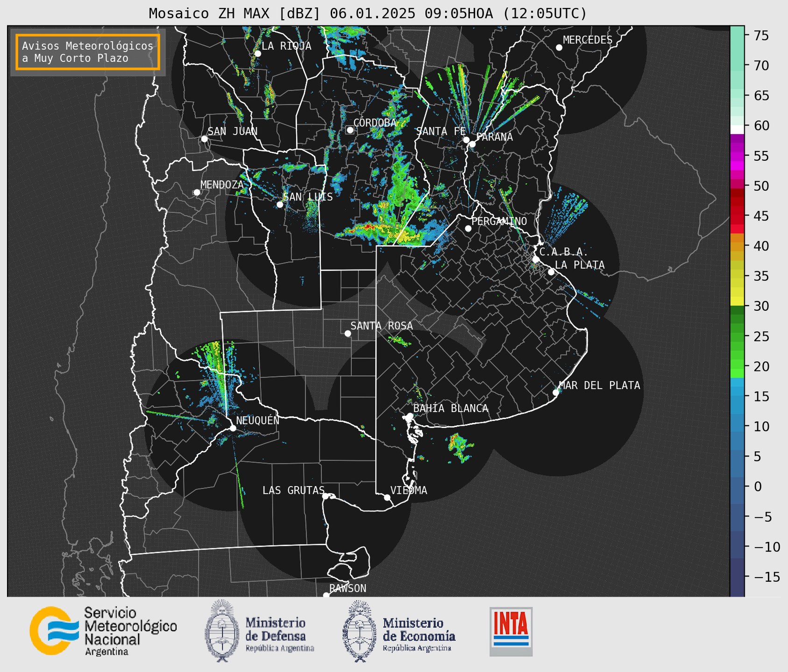Click the offshore radar echo southeast of Bahía Blanca
This screenshot has height=672, width=788.
[460, 447]
